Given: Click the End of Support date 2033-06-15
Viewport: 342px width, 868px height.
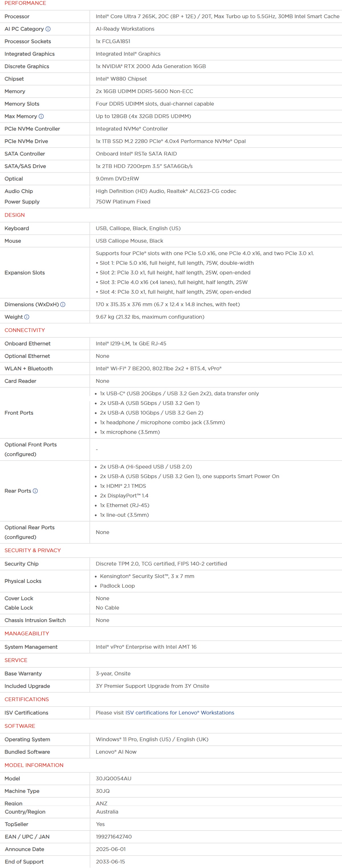Looking at the screenshot, I should point(111,862).
